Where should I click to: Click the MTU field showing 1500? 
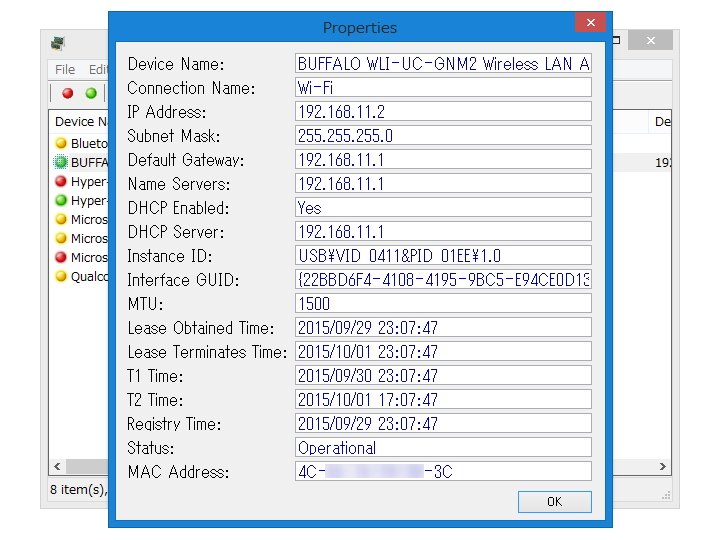point(443,303)
